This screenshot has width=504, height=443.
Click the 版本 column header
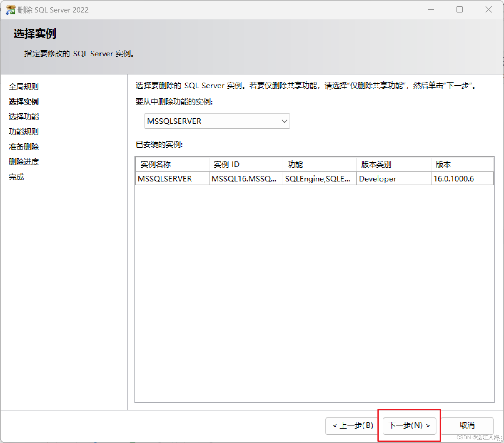(x=462, y=164)
